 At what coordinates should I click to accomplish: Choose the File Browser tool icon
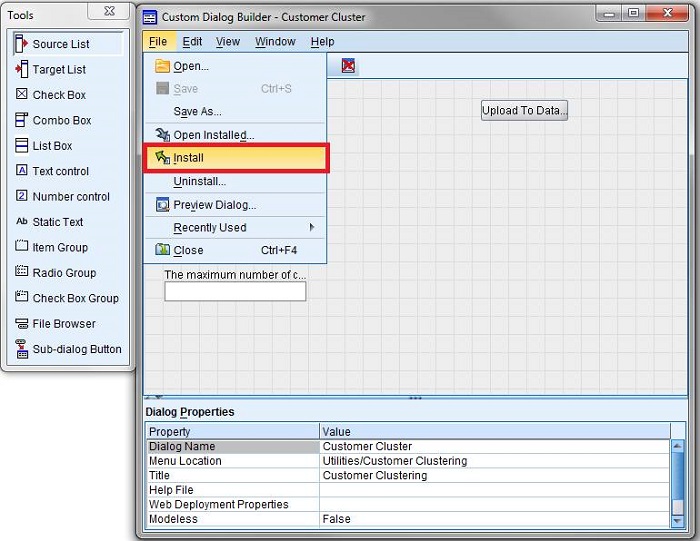(21, 323)
